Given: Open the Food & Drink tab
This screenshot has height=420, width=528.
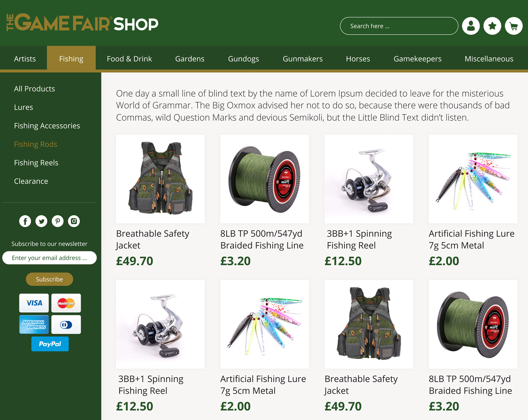Looking at the screenshot, I should click(129, 59).
